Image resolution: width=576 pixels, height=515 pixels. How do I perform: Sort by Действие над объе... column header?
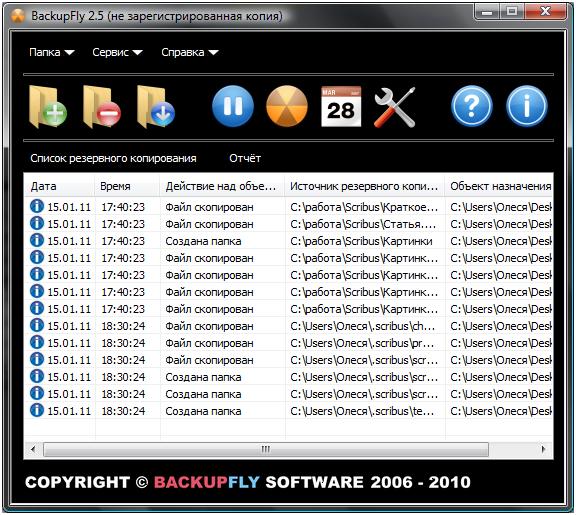point(222,186)
